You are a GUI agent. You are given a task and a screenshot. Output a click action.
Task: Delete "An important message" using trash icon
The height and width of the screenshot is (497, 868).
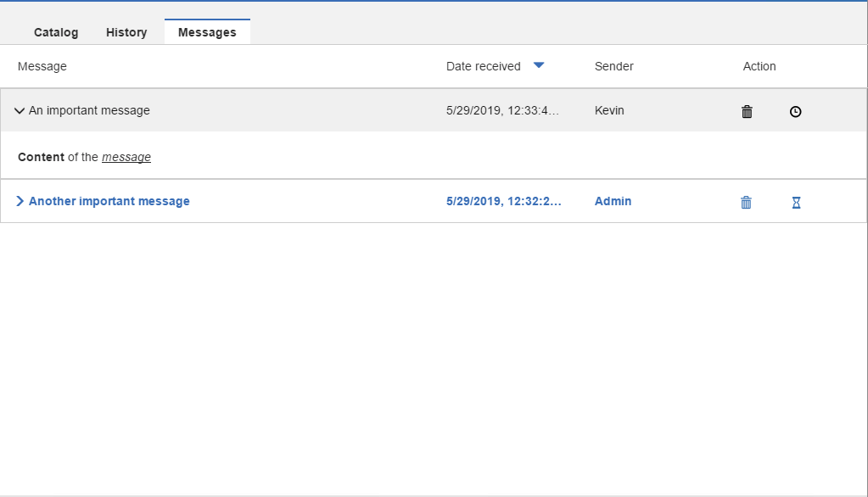pos(746,111)
